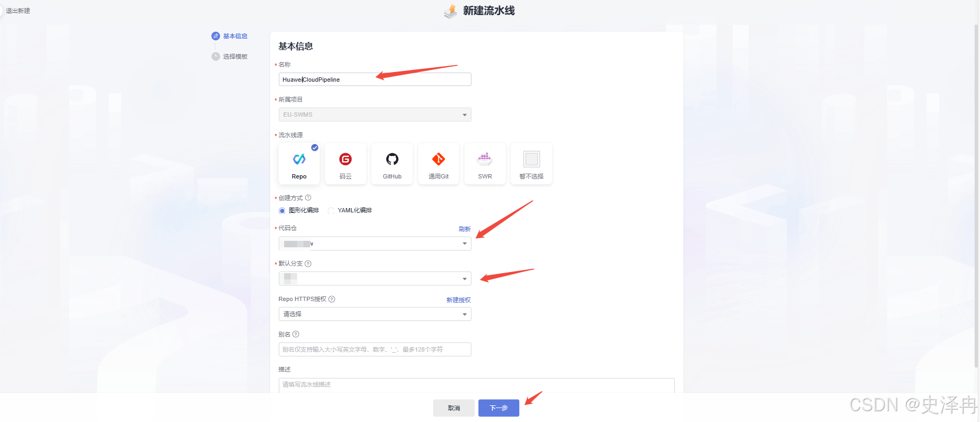Click the 选择模板 step icon

[x=216, y=56]
